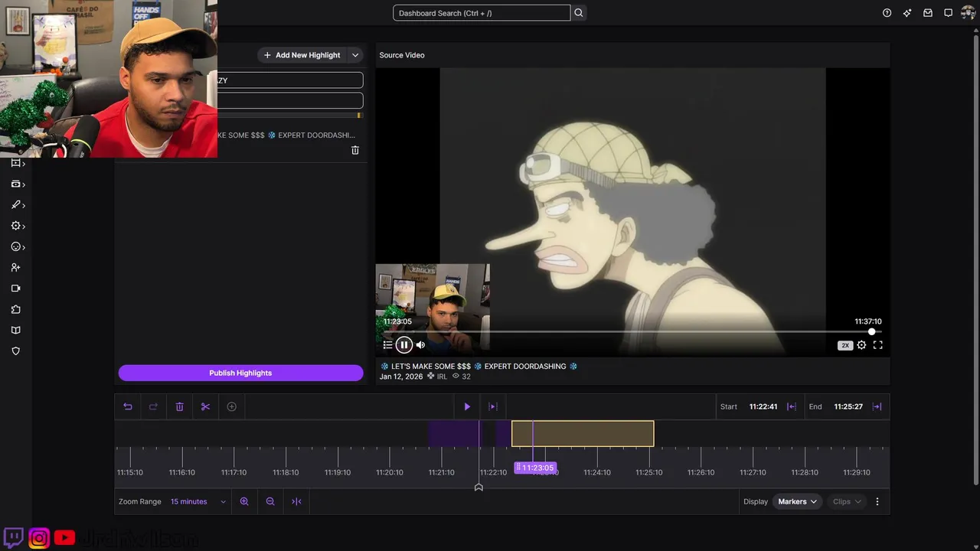Play the selected segment only
Viewport: 980px width, 551px height.
493,406
